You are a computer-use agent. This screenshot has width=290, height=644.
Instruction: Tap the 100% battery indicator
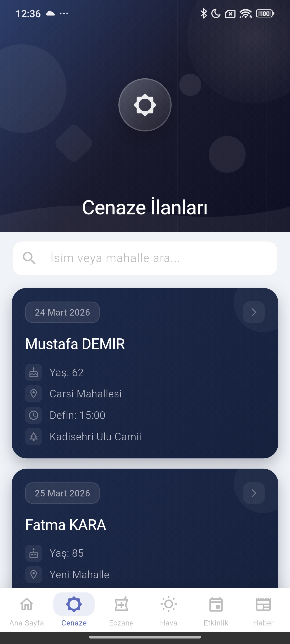click(x=264, y=13)
